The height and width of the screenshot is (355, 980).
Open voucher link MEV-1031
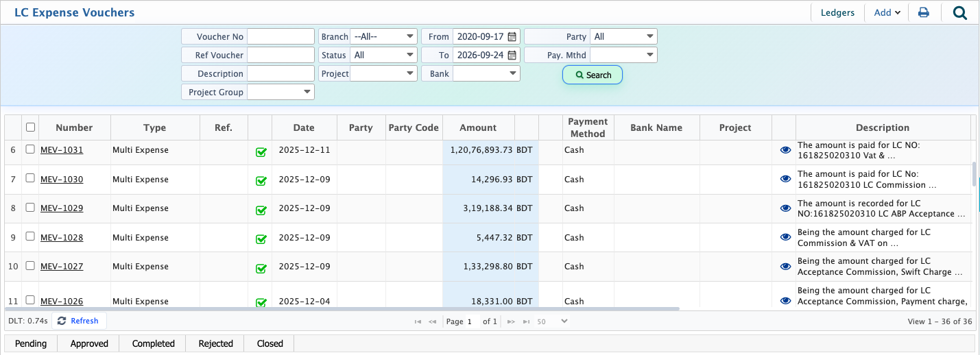click(62, 149)
